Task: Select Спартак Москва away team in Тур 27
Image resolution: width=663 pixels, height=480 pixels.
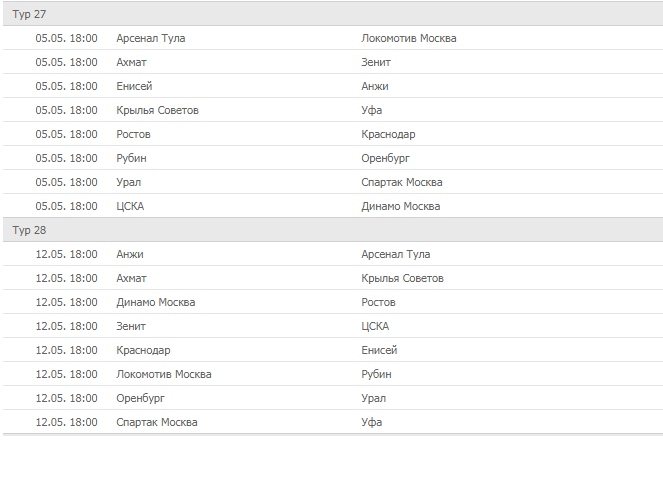Action: [x=402, y=182]
